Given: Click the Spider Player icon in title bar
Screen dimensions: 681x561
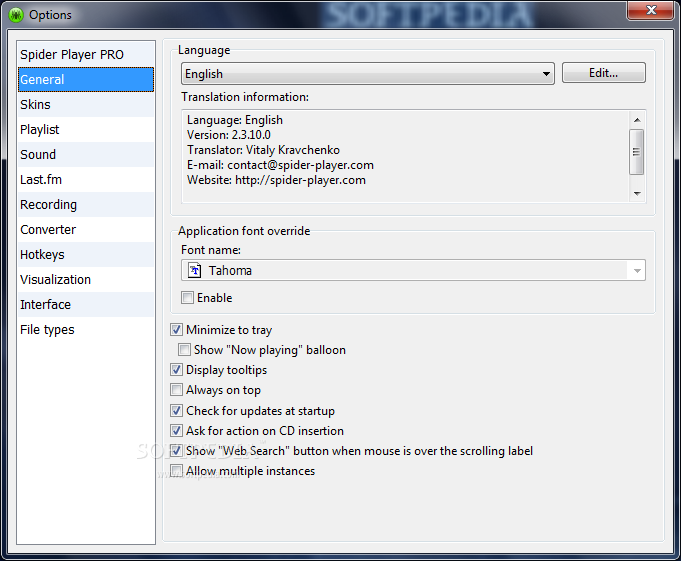Looking at the screenshot, I should tap(16, 15).
